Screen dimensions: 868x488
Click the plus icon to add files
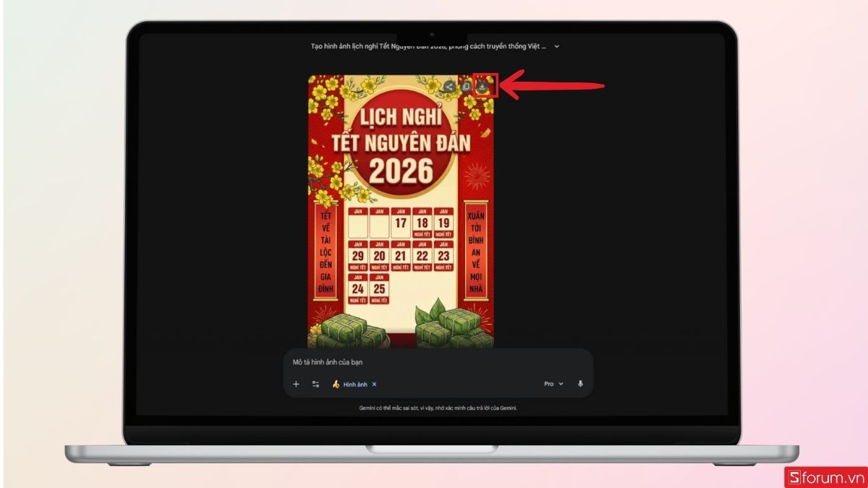tap(296, 384)
